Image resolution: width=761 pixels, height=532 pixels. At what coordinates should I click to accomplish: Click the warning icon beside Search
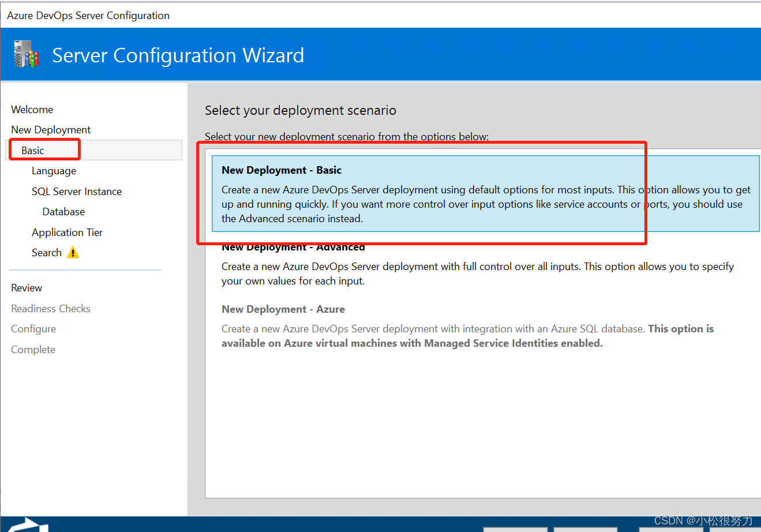tap(73, 253)
